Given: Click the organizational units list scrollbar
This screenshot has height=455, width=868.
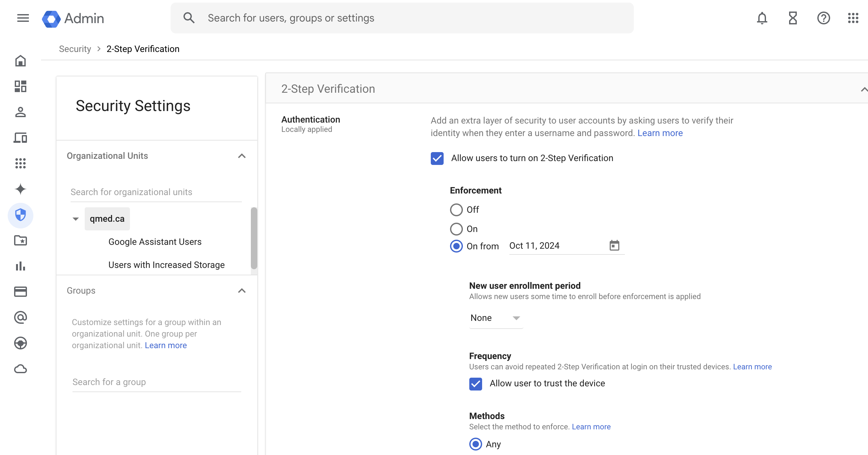Looking at the screenshot, I should 254,238.
